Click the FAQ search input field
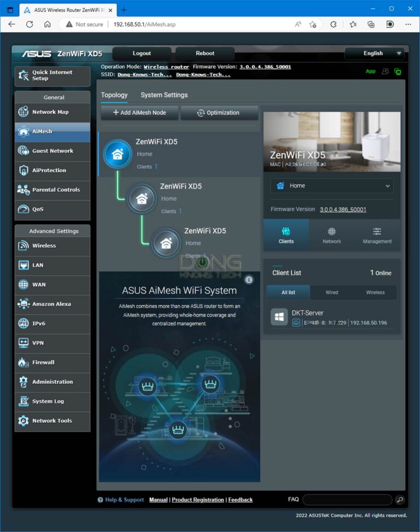The height and width of the screenshot is (532, 420). (347, 500)
